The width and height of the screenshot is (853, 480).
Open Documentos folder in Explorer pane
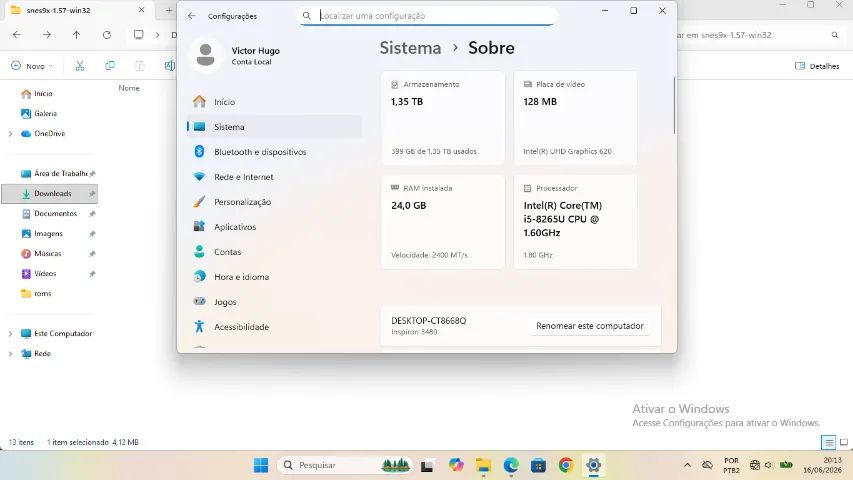50,214
